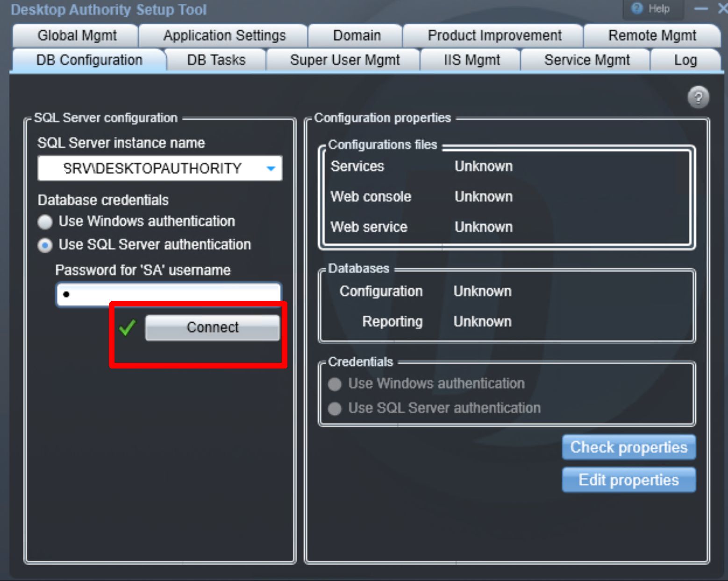728x581 pixels.
Task: Click the round question mark help icon
Action: click(x=698, y=98)
